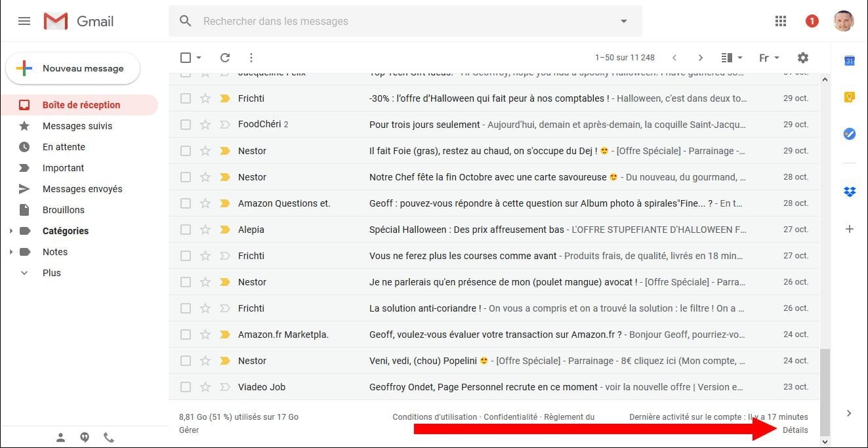Compose with Nouveau message button

[73, 68]
